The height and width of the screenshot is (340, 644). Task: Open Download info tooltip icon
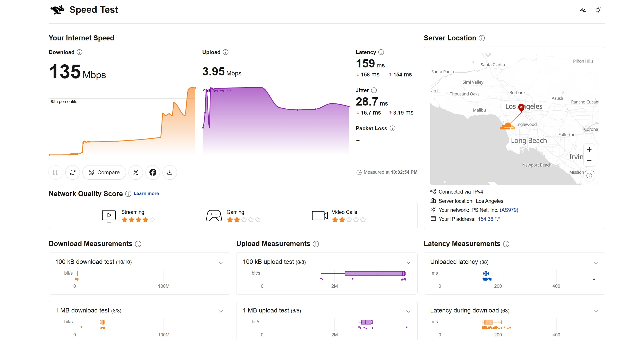(80, 52)
